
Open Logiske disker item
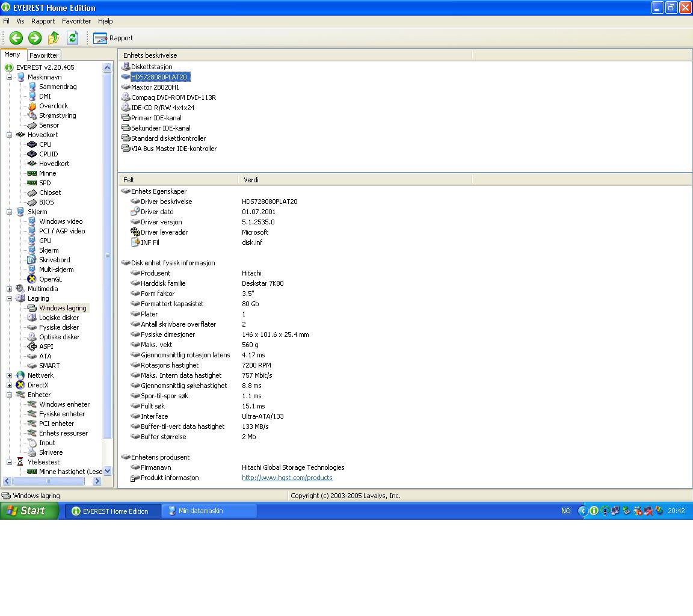[53, 318]
